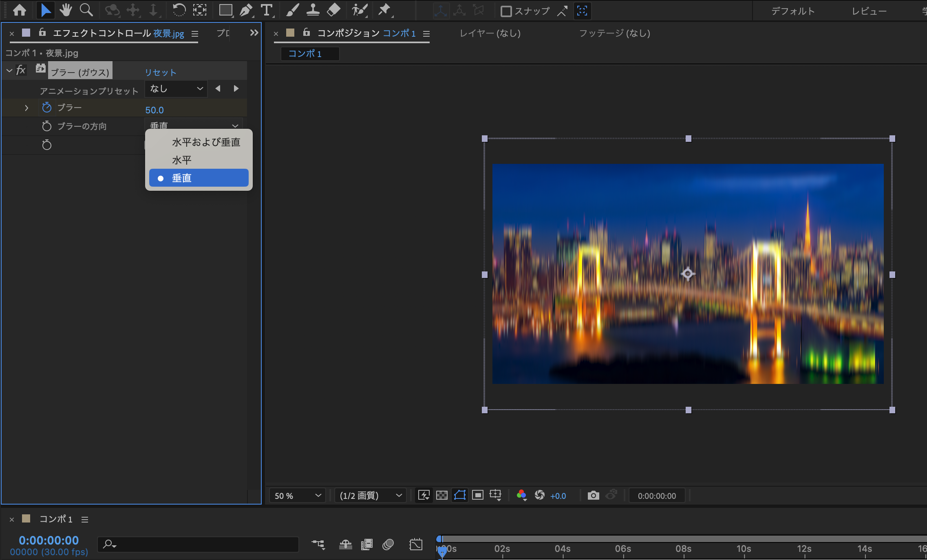Viewport: 927px width, 560px height.
Task: Select the Orbit camera tool
Action: click(112, 10)
